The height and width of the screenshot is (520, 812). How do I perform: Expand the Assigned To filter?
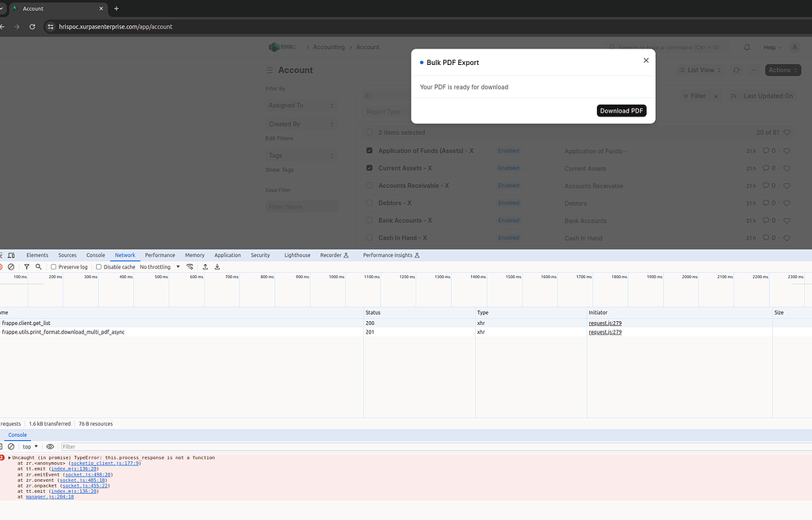[x=301, y=105]
